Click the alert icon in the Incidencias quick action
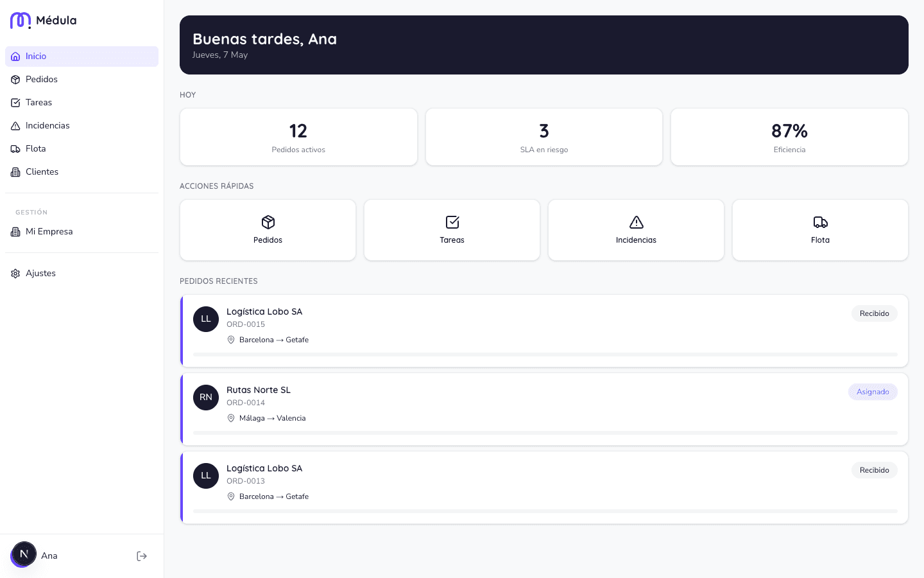924x578 pixels. (637, 222)
